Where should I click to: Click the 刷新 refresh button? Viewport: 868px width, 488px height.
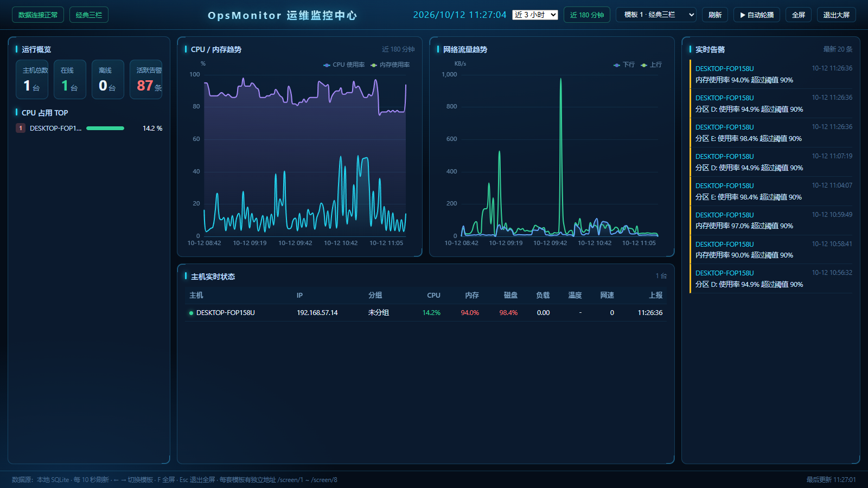pos(715,15)
